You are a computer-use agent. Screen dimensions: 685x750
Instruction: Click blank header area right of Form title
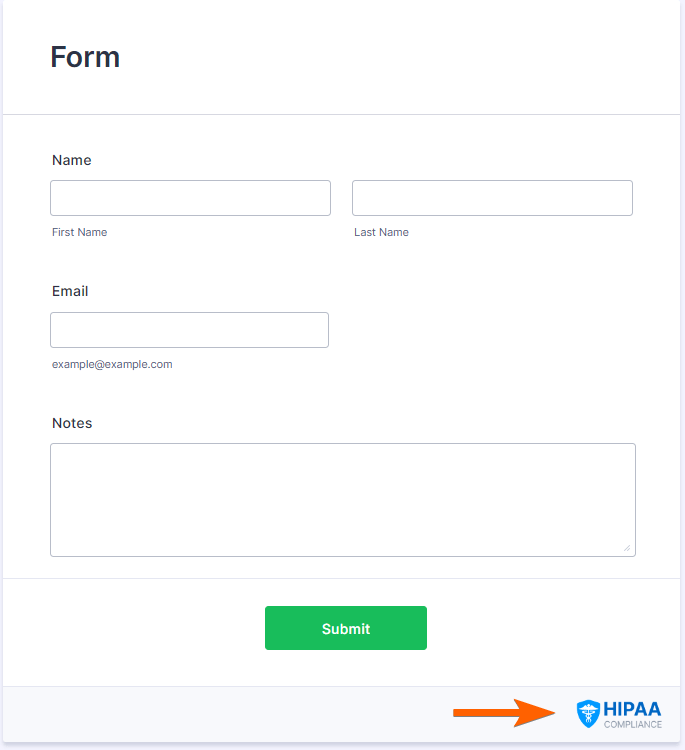[x=400, y=57]
